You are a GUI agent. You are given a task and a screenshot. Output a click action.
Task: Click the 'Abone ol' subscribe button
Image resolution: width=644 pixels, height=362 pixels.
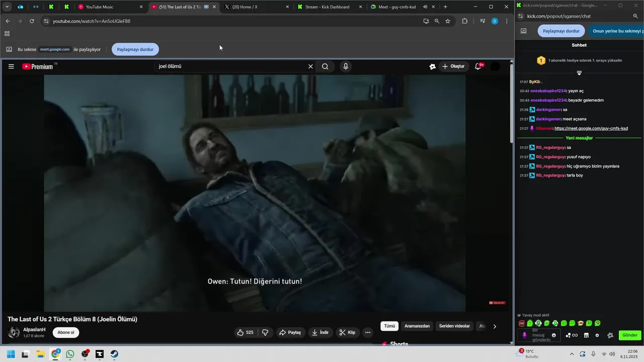pos(65,332)
